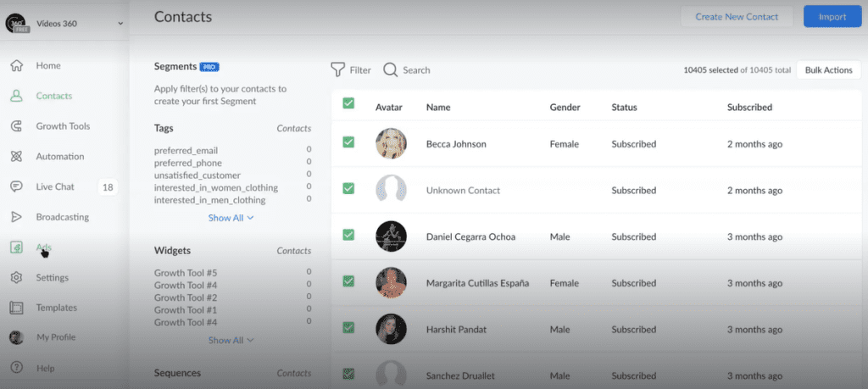This screenshot has height=389, width=868.
Task: Open the Home icon in sidebar
Action: 17,65
